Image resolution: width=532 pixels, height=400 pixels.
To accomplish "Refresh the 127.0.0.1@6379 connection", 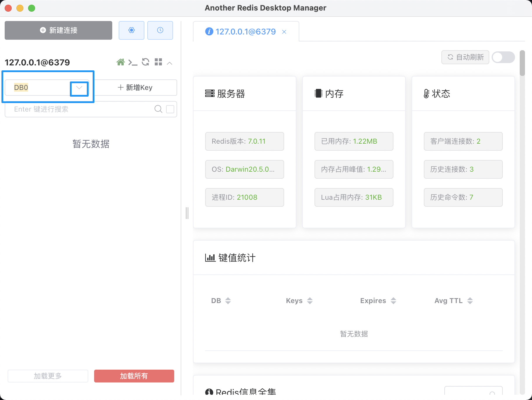I will 146,62.
